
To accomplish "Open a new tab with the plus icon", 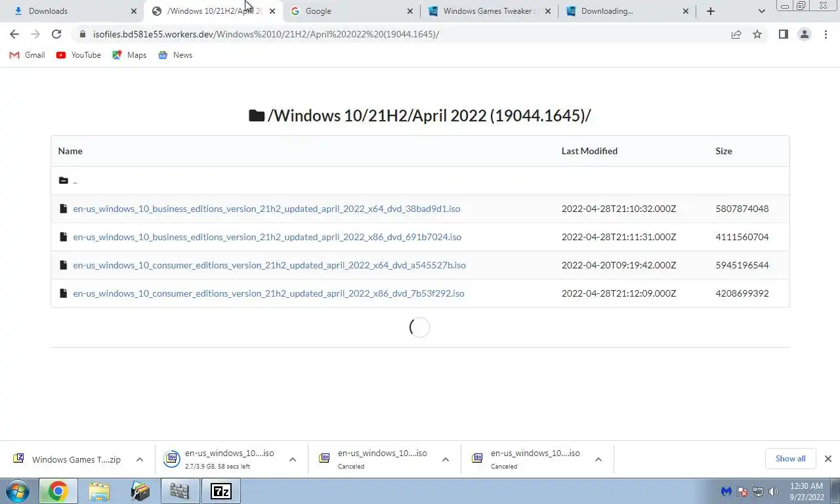I will [x=711, y=11].
